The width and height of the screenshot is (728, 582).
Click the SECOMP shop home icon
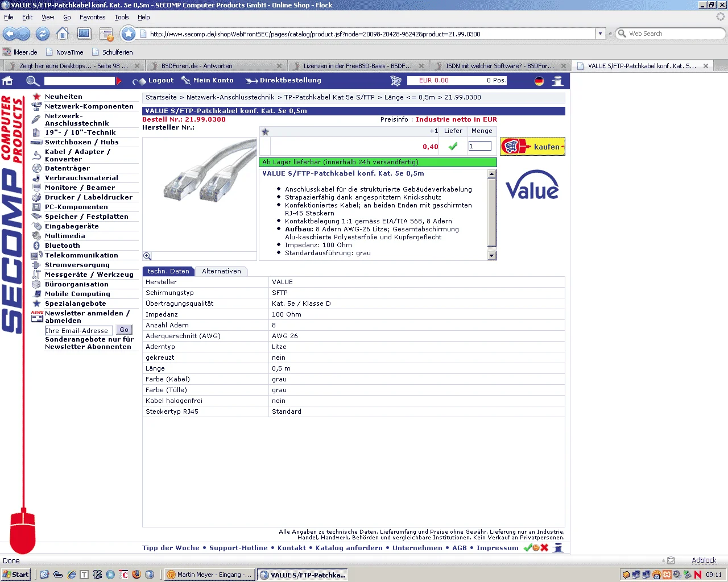click(8, 81)
